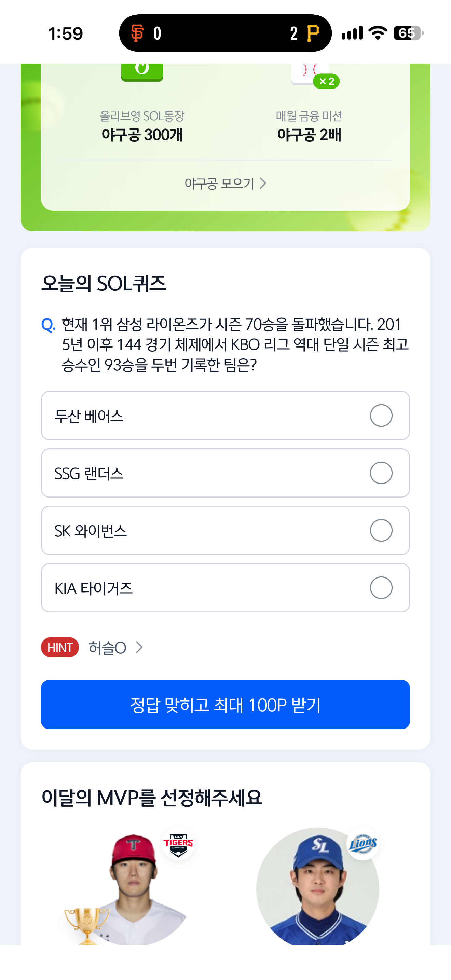Tap the 올리브영 SOL통장 야구공 300개 item
This screenshot has height=980, width=451.
point(142,126)
